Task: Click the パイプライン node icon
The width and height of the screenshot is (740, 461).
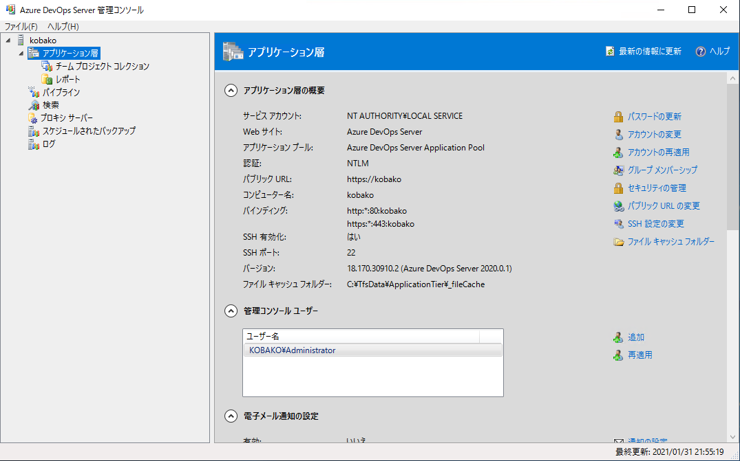Action: [x=34, y=92]
